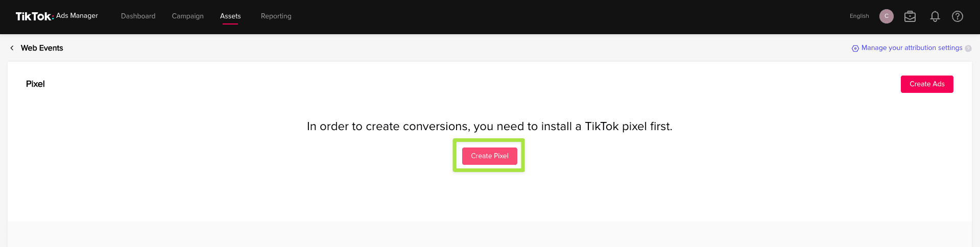Click the gray attribution info tooltip icon
The height and width of the screenshot is (247, 980).
tap(968, 48)
